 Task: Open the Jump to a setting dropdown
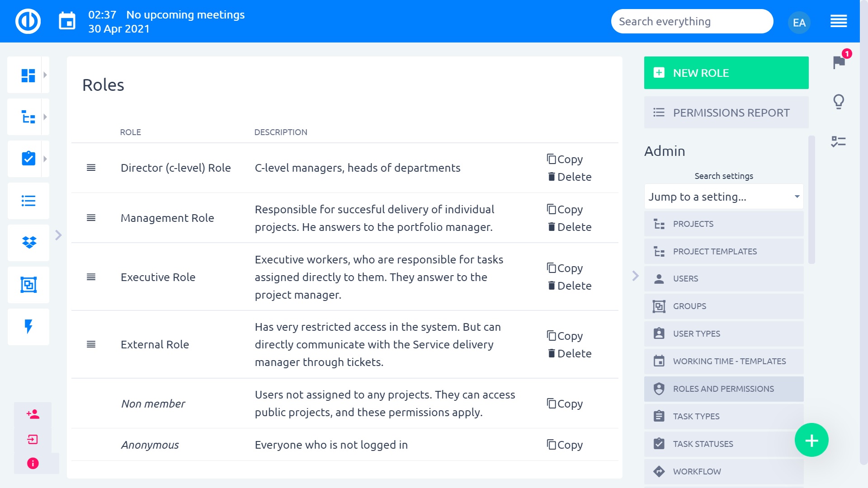(x=723, y=197)
